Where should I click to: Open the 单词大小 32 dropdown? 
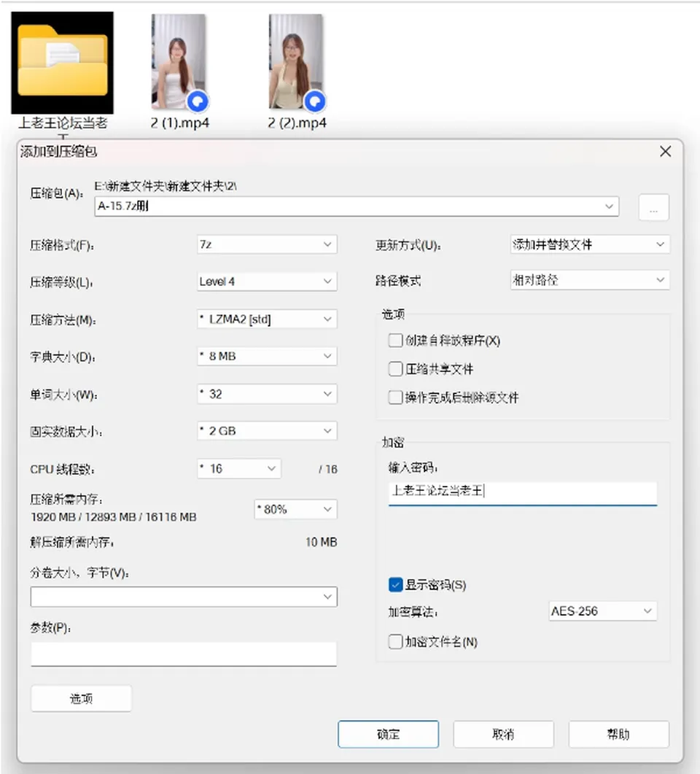click(x=267, y=394)
